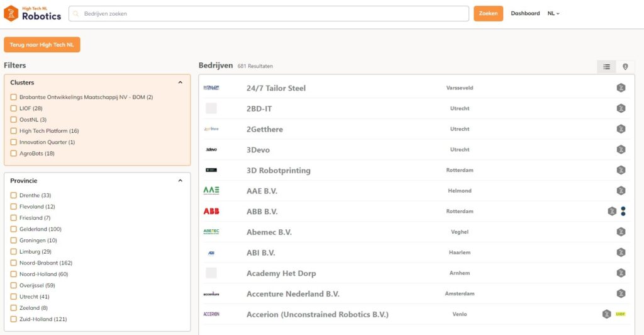Open the 24/7 Tailor Steel company

point(276,88)
